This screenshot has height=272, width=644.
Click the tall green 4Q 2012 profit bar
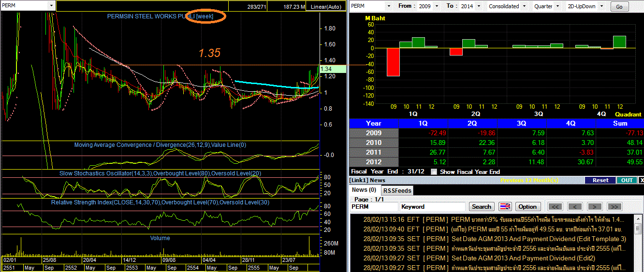point(619,42)
